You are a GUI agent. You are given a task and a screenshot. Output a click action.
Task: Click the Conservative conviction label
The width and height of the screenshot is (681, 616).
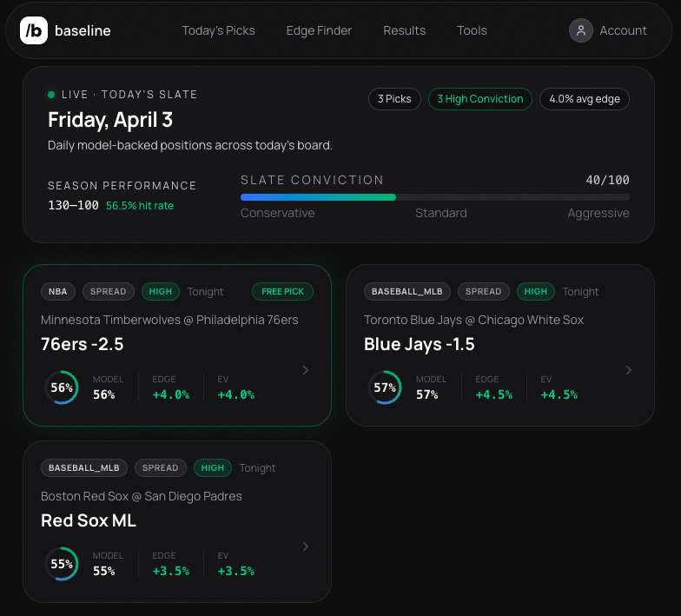point(278,213)
